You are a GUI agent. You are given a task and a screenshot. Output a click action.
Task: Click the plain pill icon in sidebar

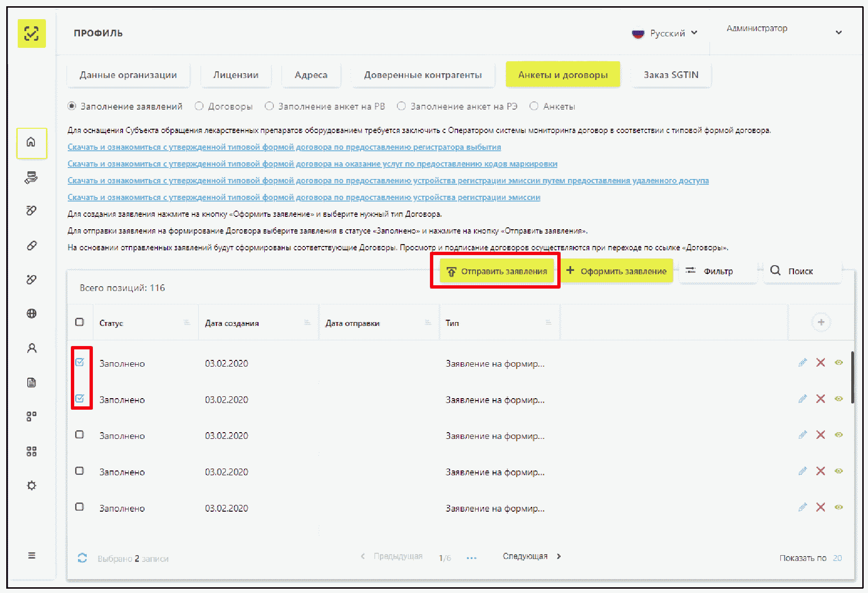[32, 246]
